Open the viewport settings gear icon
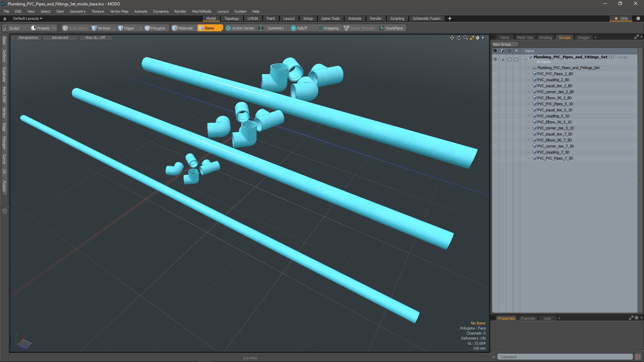Viewport: 644px width, 362px height. pos(478,38)
